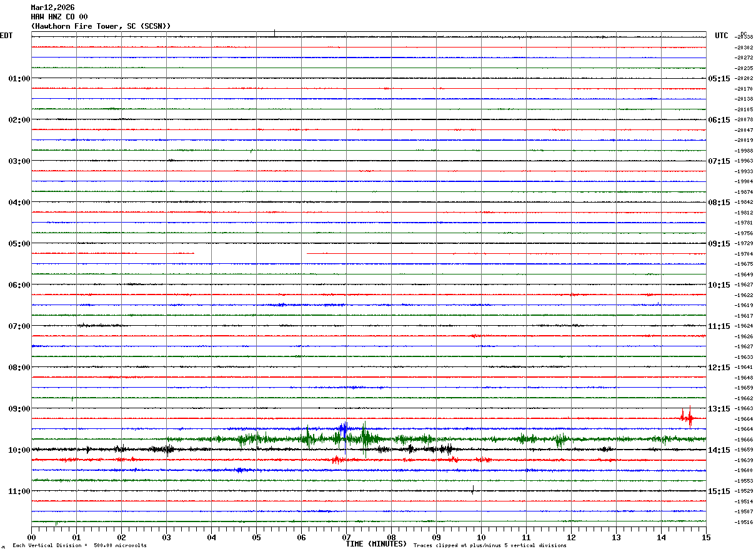
Task: Click the DC offset value '-19963'
Action: pyautogui.click(x=744, y=161)
